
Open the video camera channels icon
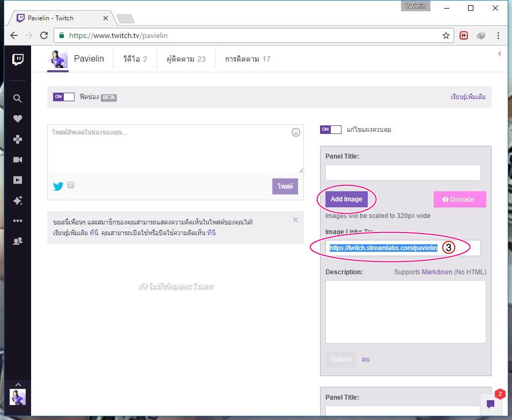[x=18, y=160]
